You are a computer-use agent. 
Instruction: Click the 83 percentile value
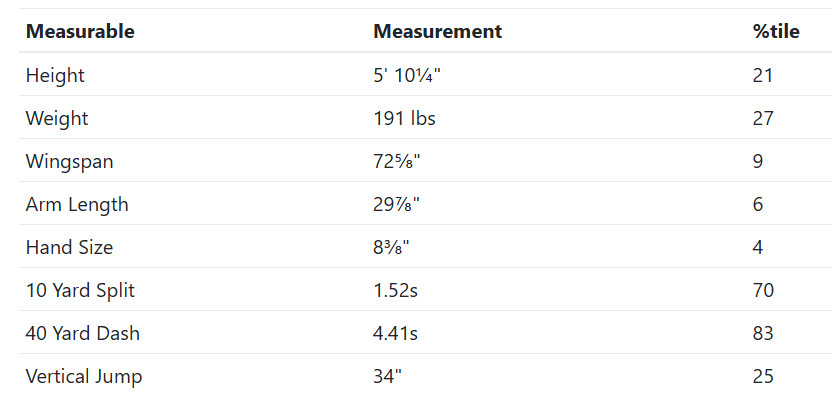pyautogui.click(x=763, y=334)
